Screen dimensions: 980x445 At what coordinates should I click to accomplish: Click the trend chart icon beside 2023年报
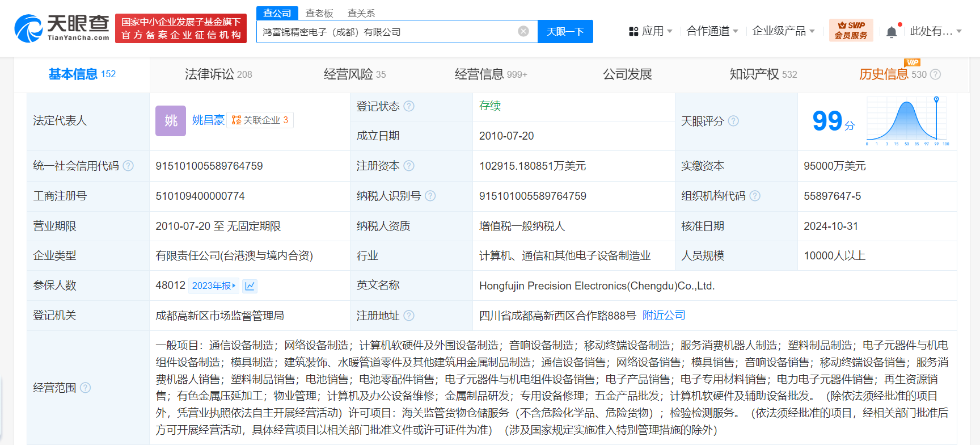click(x=250, y=286)
